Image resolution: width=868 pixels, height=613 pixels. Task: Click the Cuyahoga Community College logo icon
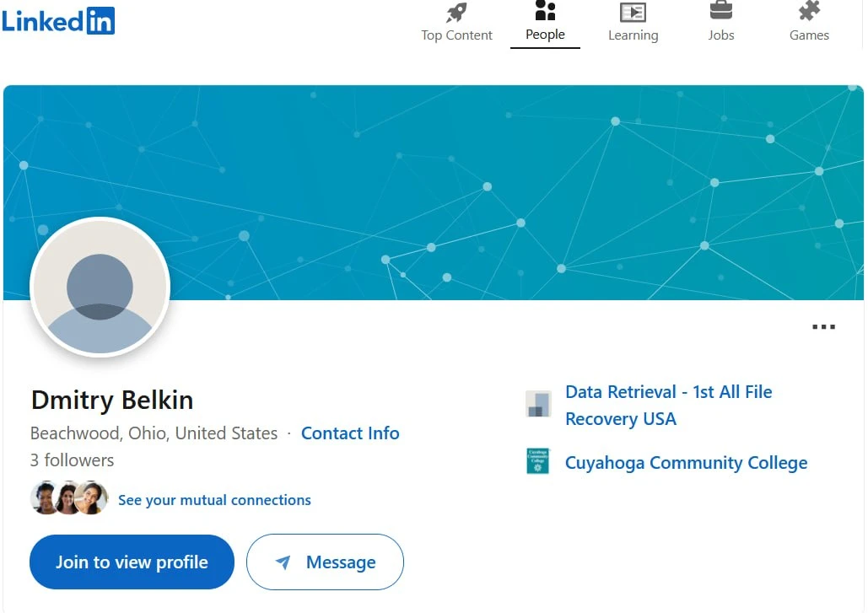click(x=537, y=461)
